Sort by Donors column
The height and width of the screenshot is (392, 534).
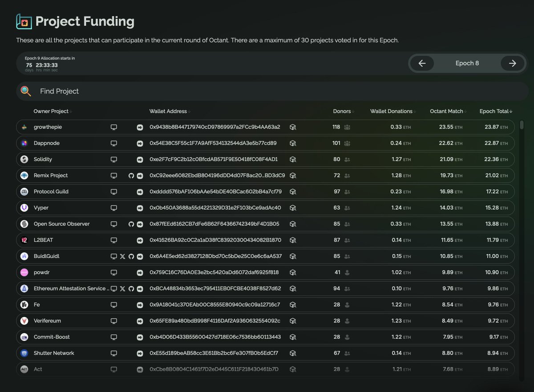click(344, 111)
